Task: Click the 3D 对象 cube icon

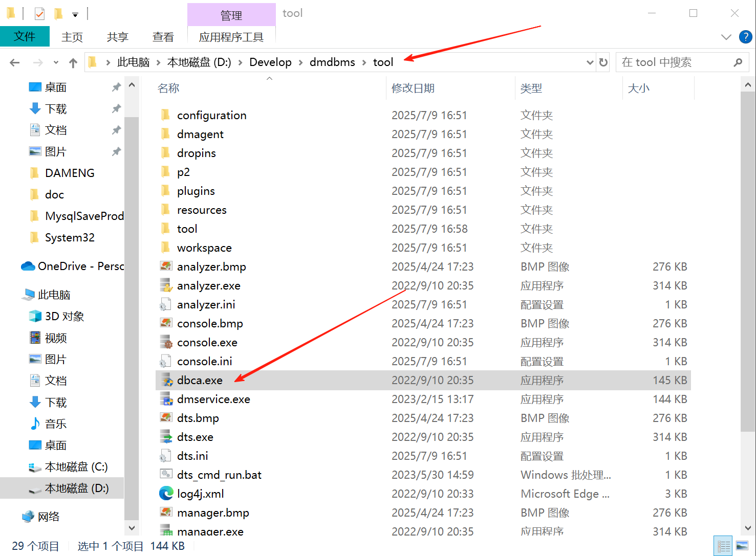Action: (x=35, y=316)
